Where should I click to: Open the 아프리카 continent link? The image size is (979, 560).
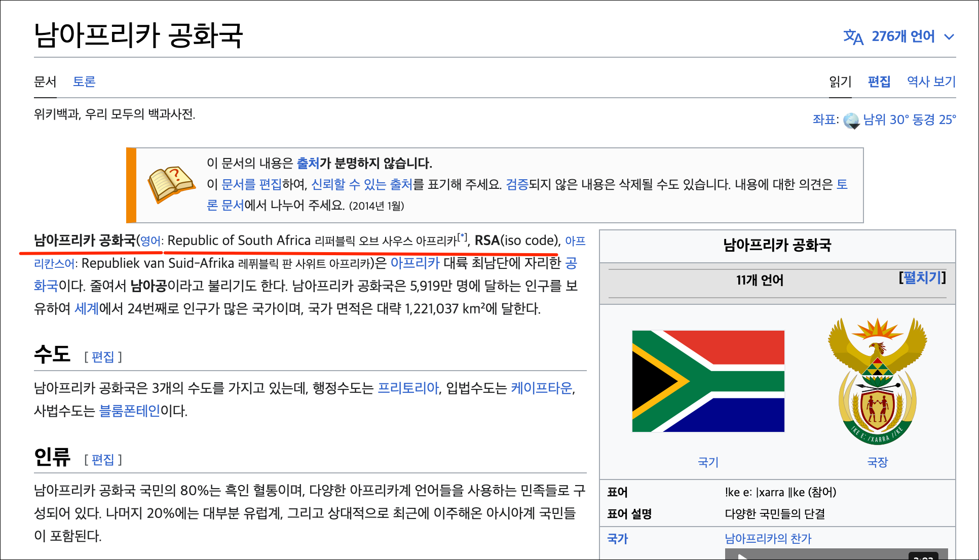pos(415,263)
